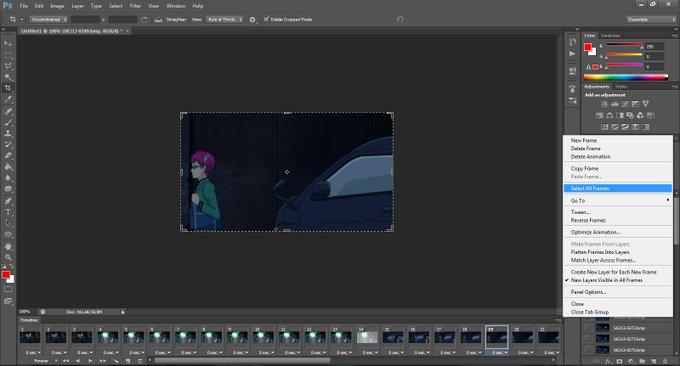The image size is (680, 366).
Task: Select the Clone Stamp tool
Action: [x=8, y=133]
